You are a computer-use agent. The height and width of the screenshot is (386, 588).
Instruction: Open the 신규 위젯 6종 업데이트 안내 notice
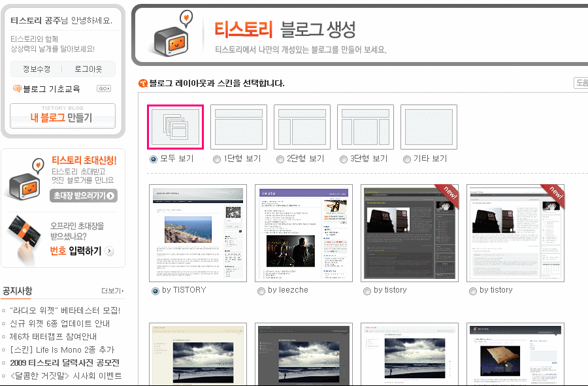59,323
